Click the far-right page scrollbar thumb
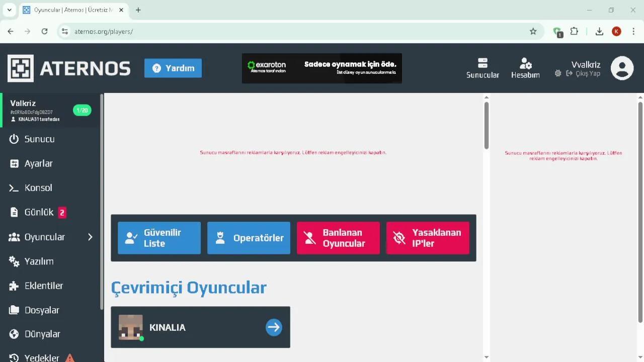This screenshot has height=362, width=644. coord(640,212)
